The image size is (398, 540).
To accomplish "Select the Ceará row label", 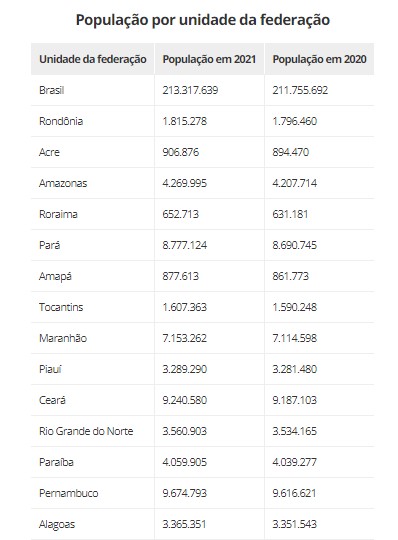I will (x=52, y=400).
